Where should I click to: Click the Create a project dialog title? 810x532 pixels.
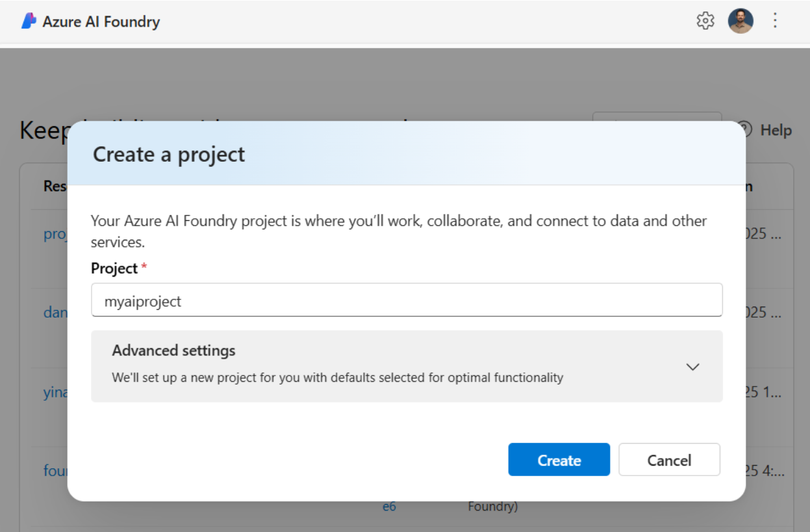click(169, 155)
